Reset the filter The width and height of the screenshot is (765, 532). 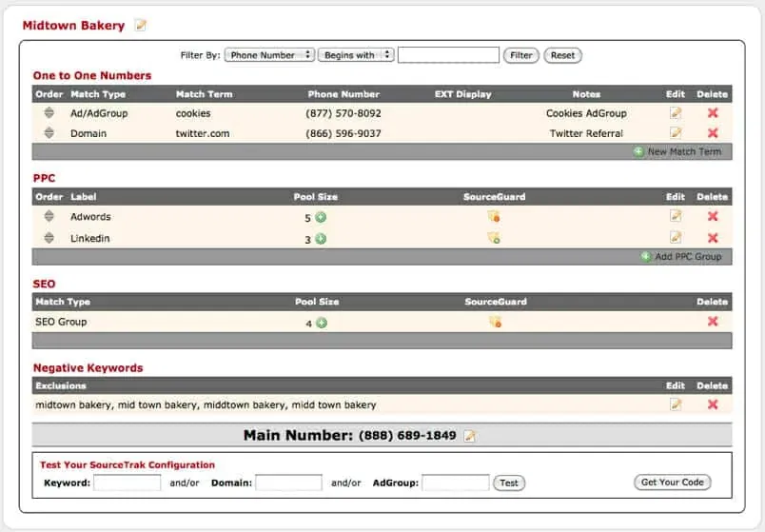click(562, 55)
